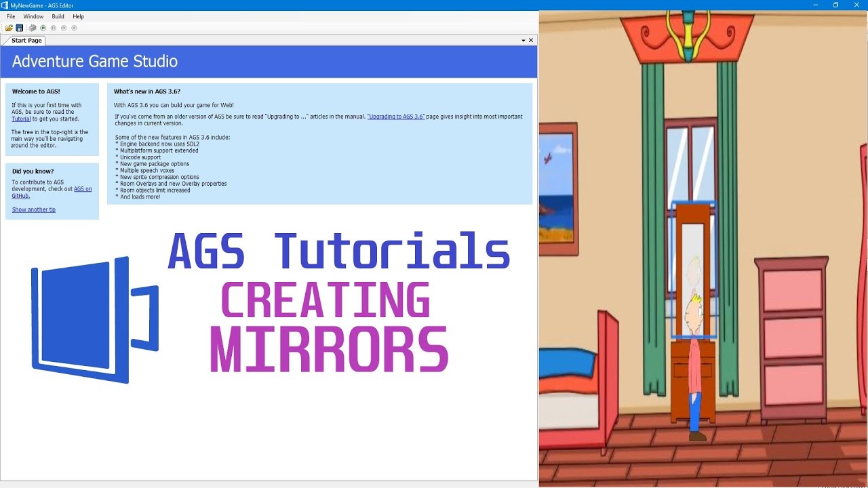The width and height of the screenshot is (868, 488).
Task: Click the Save floppy disk toolbar icon
Action: 20,28
